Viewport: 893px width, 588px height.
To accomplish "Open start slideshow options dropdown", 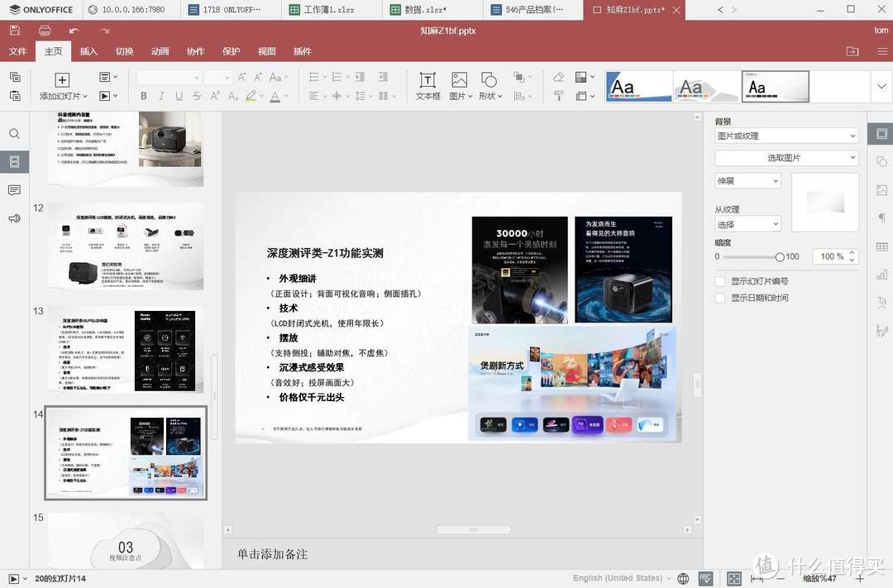I will (108, 96).
